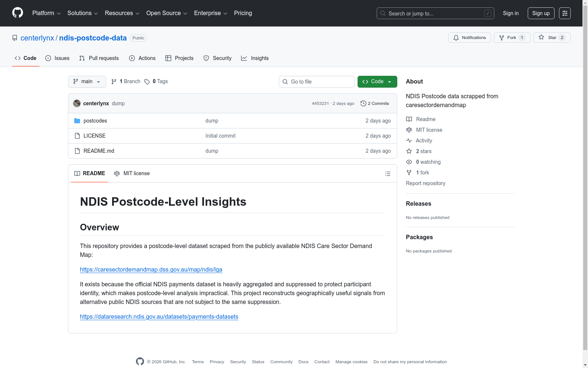Image resolution: width=588 pixels, height=368 pixels.
Task: Open footer Privacy link
Action: click(x=217, y=362)
